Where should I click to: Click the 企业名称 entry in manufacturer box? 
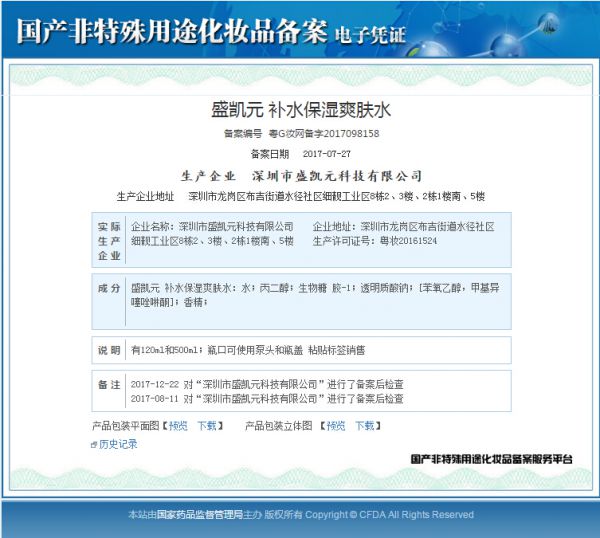[212, 227]
